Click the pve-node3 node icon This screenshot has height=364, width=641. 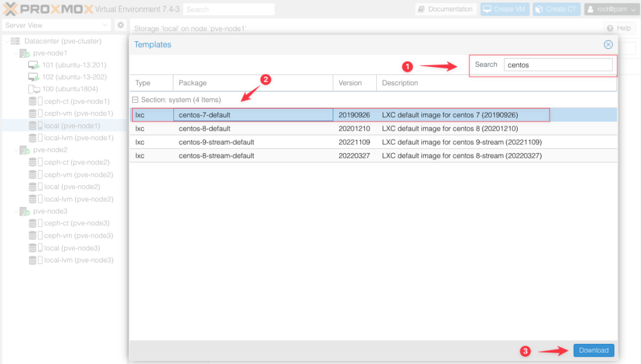coord(24,211)
